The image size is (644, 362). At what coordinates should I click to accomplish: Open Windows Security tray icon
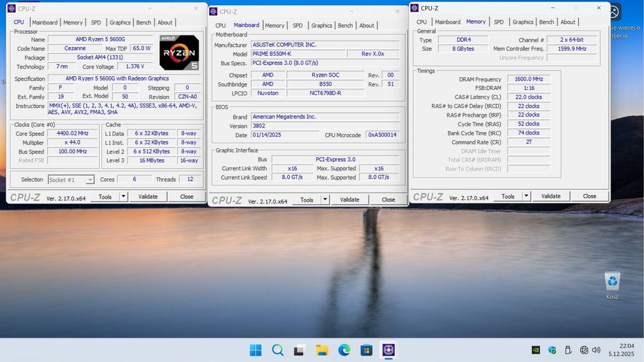coord(552,350)
